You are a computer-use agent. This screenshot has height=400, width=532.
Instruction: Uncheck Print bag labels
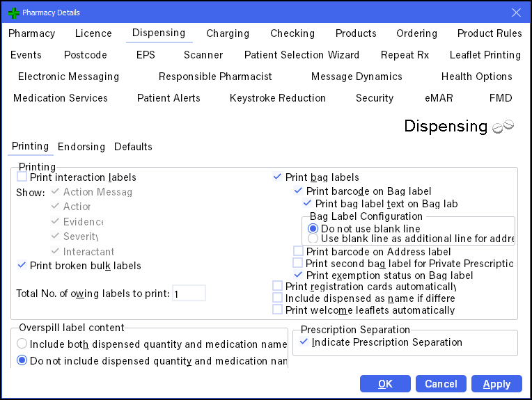278,177
